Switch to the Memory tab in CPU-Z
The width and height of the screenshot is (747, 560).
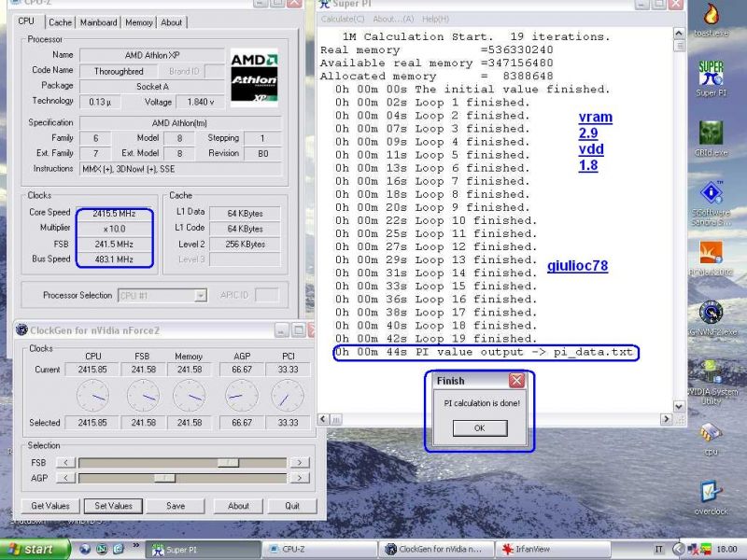coord(139,22)
